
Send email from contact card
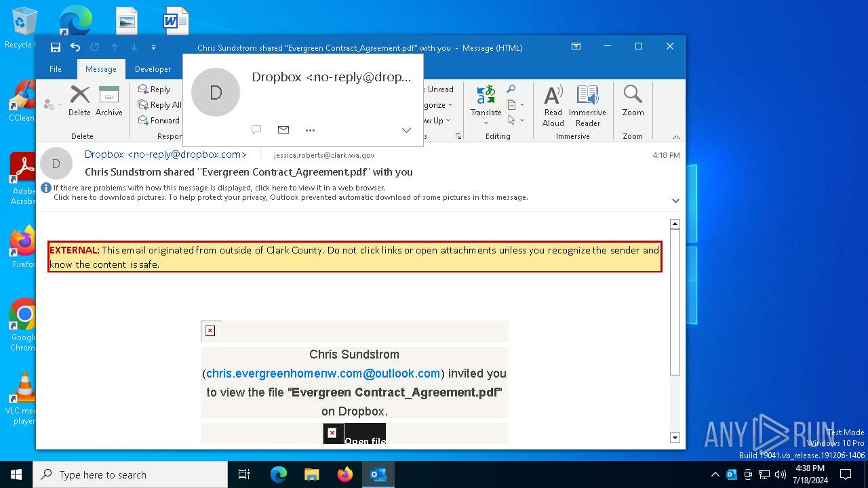tap(283, 130)
